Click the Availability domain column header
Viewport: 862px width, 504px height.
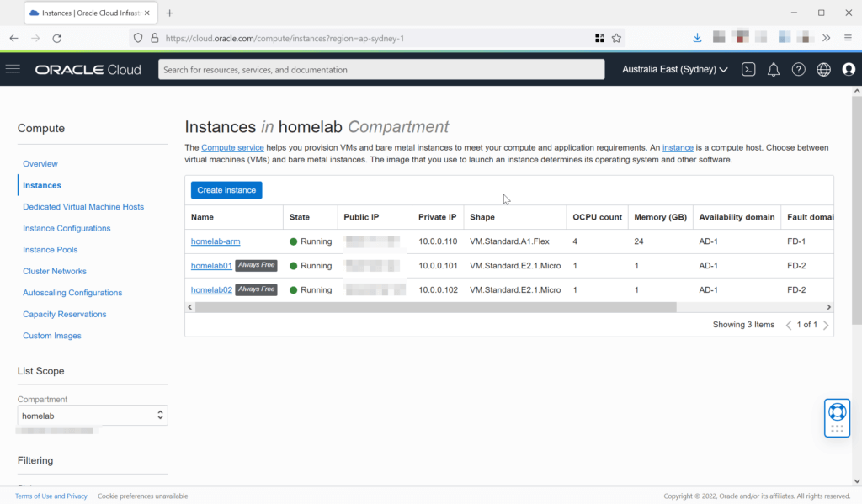click(x=737, y=217)
